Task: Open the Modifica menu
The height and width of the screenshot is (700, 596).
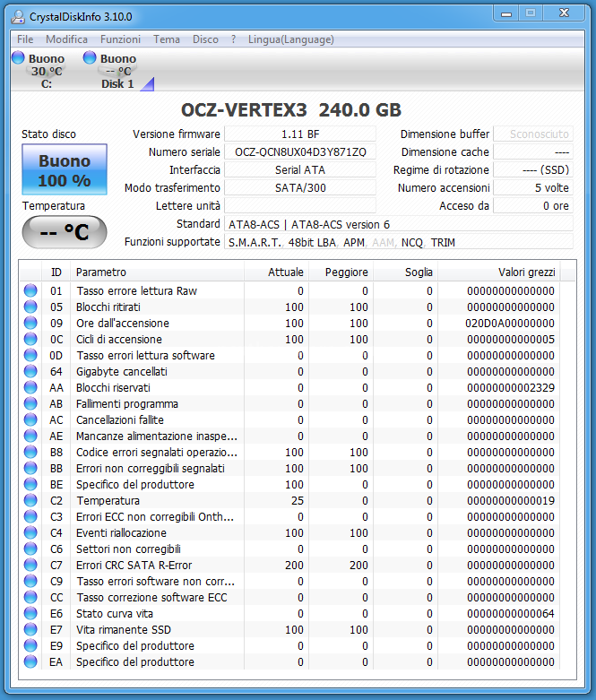Action: tap(66, 39)
